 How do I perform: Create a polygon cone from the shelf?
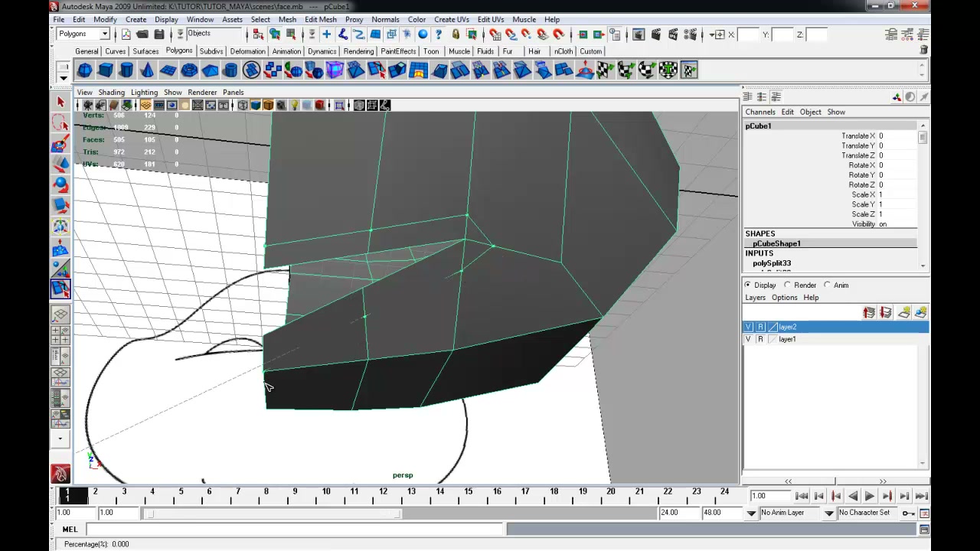click(x=147, y=70)
